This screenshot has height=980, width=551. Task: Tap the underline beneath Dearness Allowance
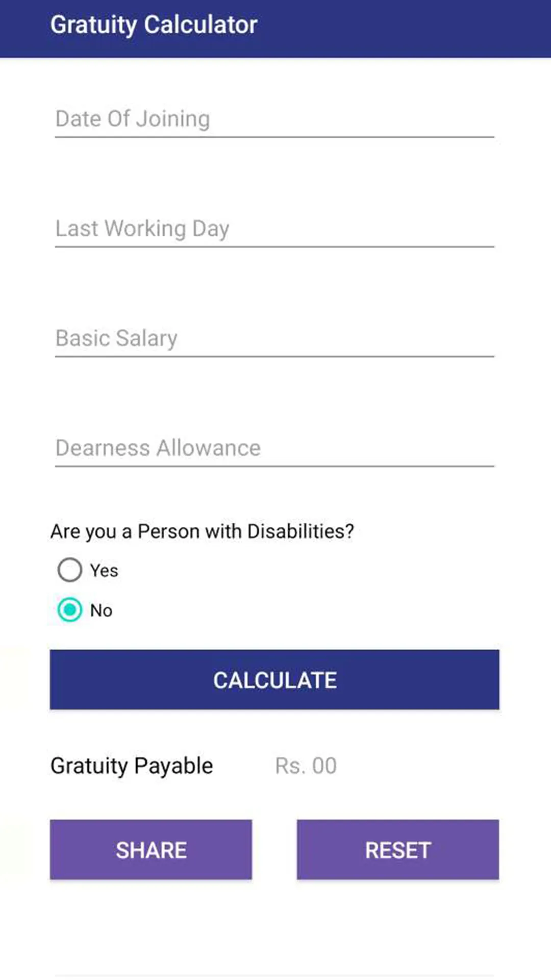pos(274,466)
